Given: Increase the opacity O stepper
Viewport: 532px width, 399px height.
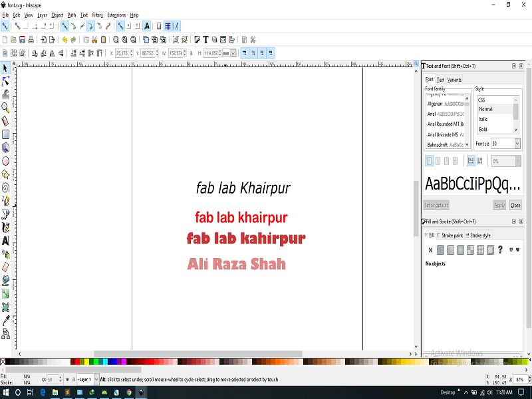Looking at the screenshot, I should pos(61,377).
